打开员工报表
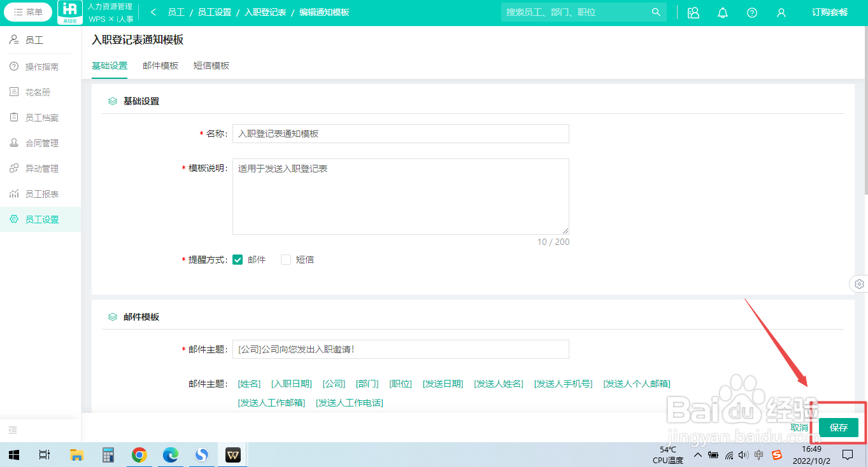Screen dimensions: 868x467 (40, 193)
